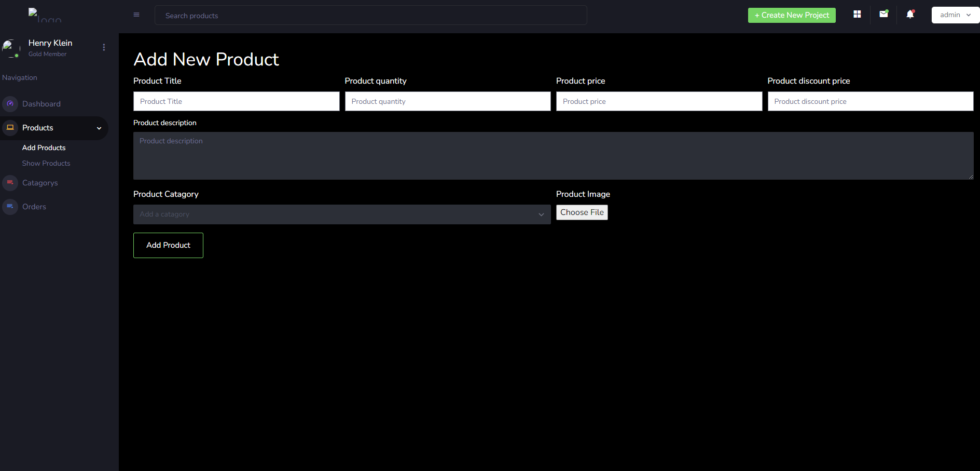980x471 pixels.
Task: Click the Gold Member text
Action: pos(47,54)
